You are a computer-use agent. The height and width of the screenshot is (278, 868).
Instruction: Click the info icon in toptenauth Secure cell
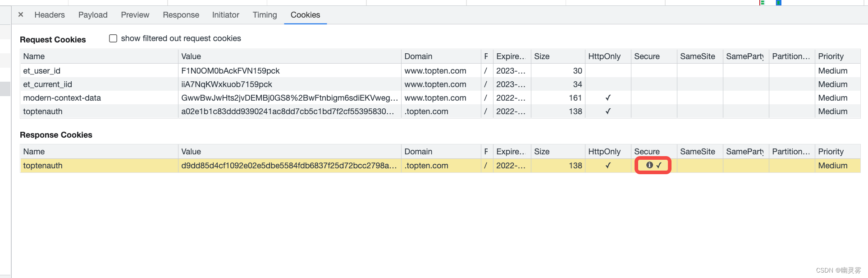tap(649, 165)
